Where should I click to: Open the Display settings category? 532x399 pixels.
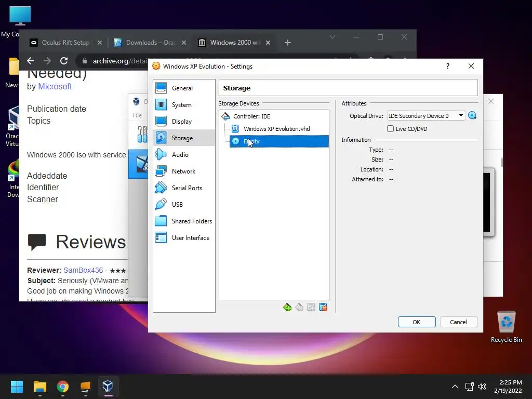point(183,122)
